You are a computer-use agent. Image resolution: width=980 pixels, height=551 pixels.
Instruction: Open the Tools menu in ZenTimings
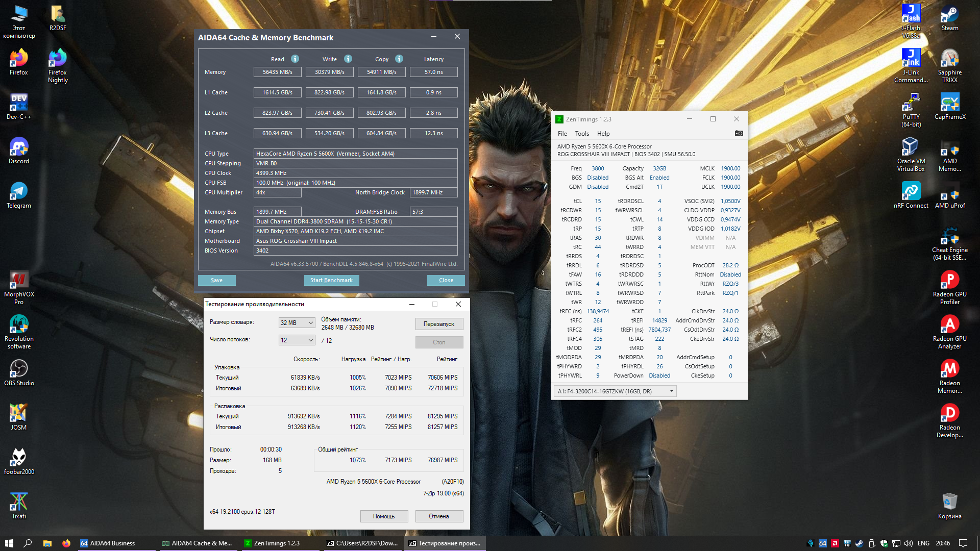pos(582,134)
